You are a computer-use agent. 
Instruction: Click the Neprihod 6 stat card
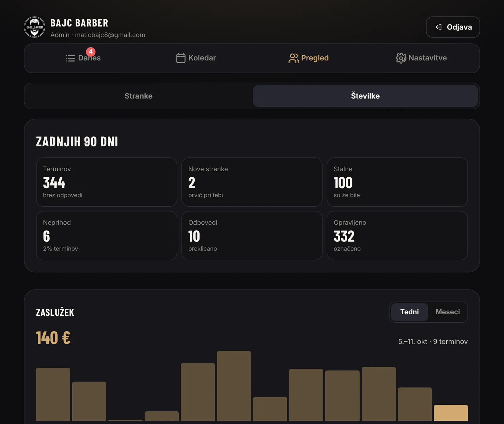(x=106, y=236)
